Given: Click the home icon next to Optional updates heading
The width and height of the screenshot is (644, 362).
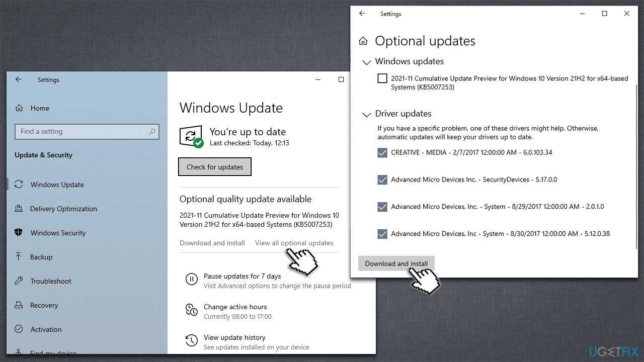Looking at the screenshot, I should (x=363, y=41).
